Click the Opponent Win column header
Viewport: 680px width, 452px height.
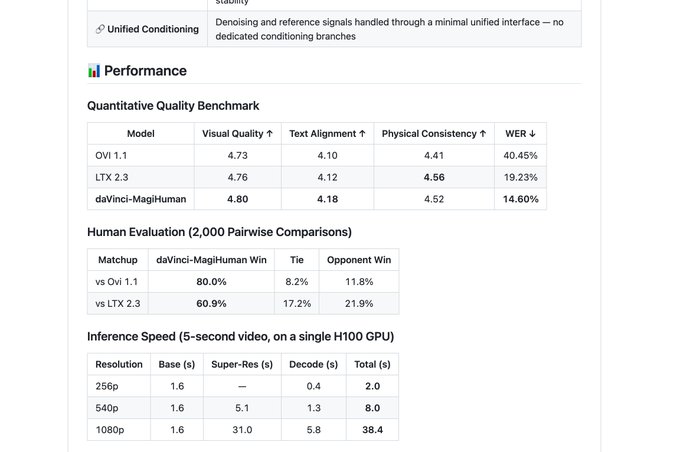(359, 260)
